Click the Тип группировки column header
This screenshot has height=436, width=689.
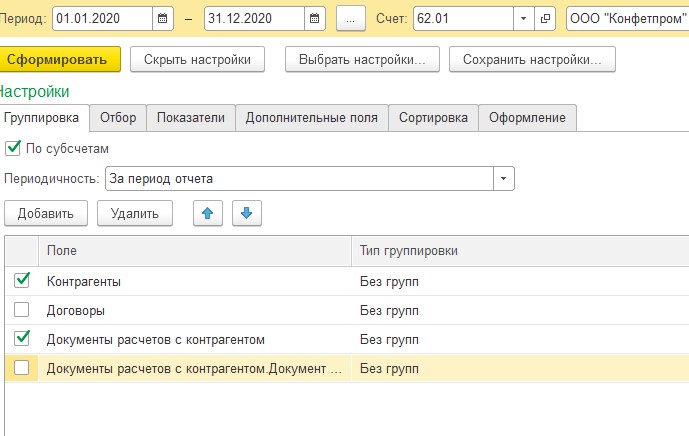pos(520,251)
